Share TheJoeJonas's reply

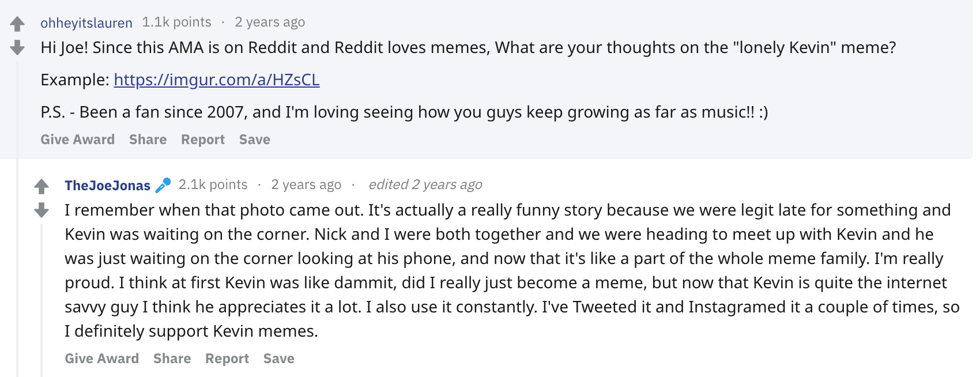172,358
